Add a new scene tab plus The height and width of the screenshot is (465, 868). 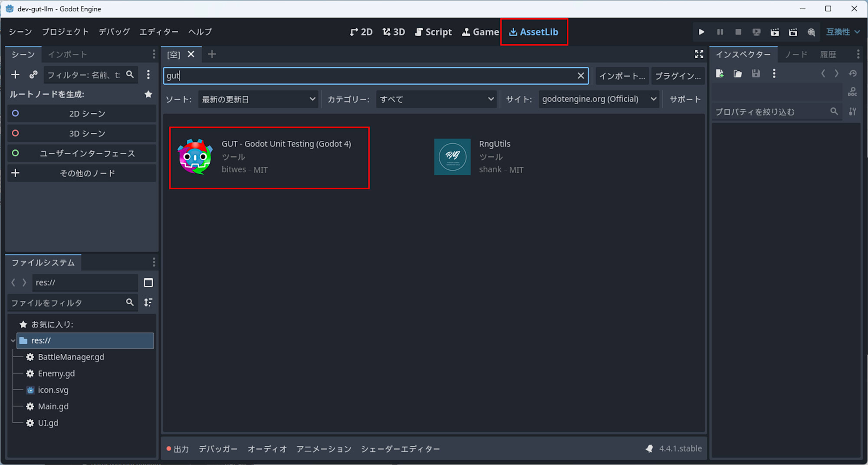[212, 54]
